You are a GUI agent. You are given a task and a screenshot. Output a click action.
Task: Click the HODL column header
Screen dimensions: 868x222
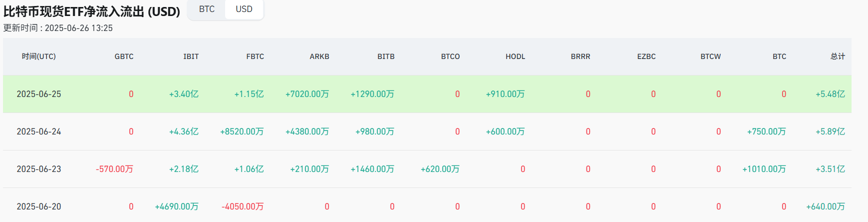coord(515,56)
